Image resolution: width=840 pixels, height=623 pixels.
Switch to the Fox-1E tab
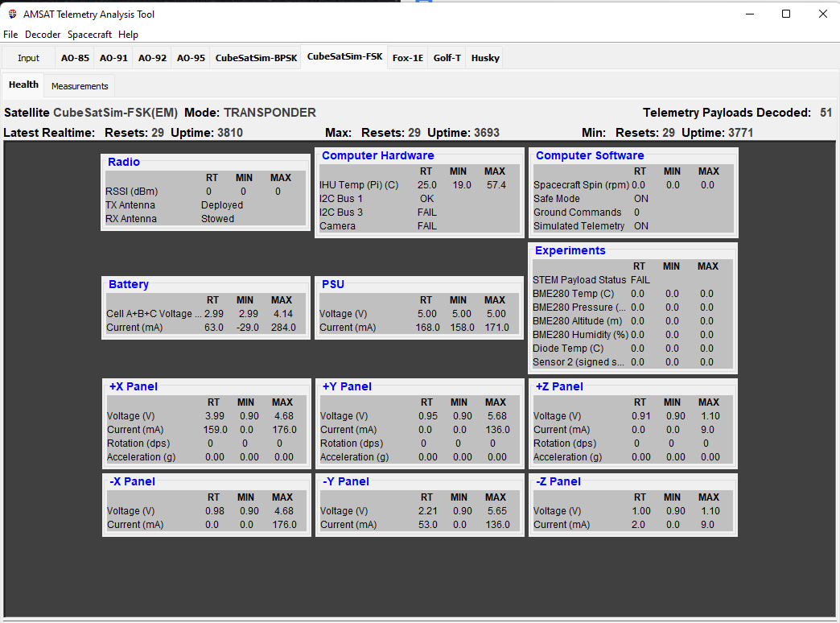pos(408,58)
